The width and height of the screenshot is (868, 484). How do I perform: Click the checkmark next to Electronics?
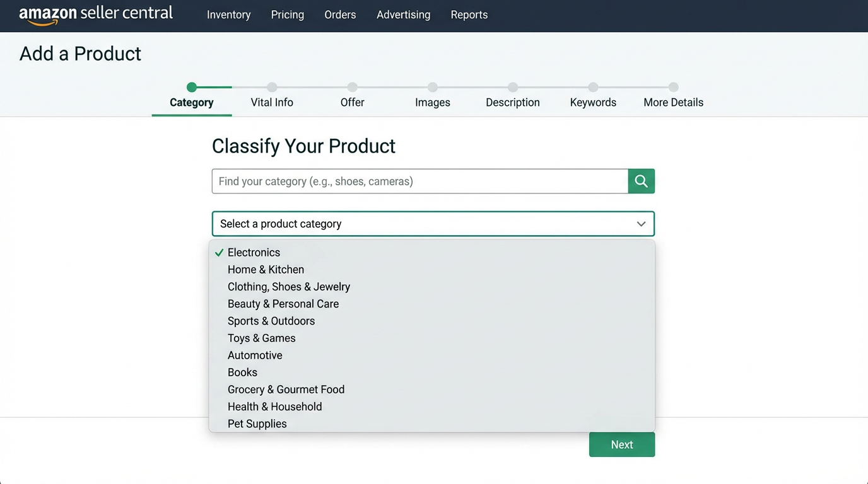(219, 252)
